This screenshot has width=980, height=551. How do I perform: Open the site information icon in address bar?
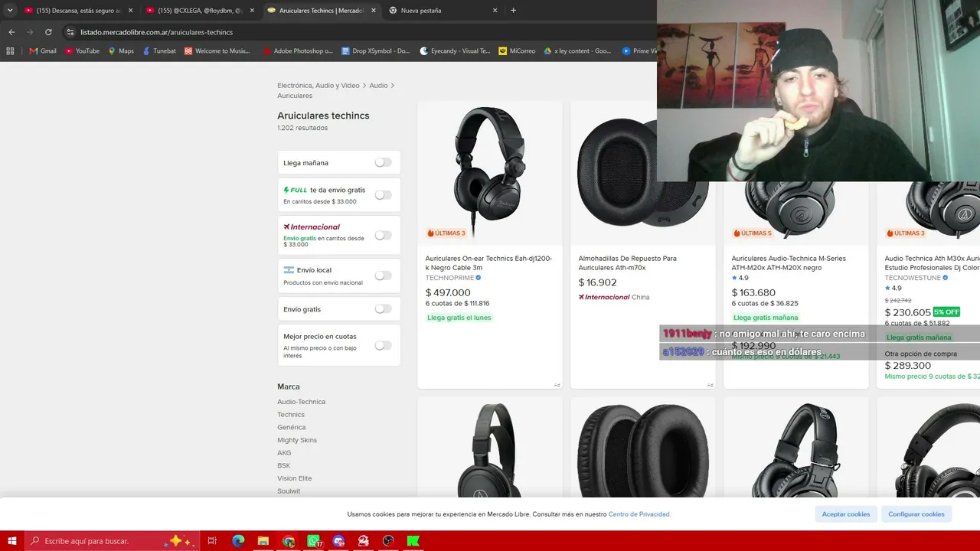[x=70, y=32]
